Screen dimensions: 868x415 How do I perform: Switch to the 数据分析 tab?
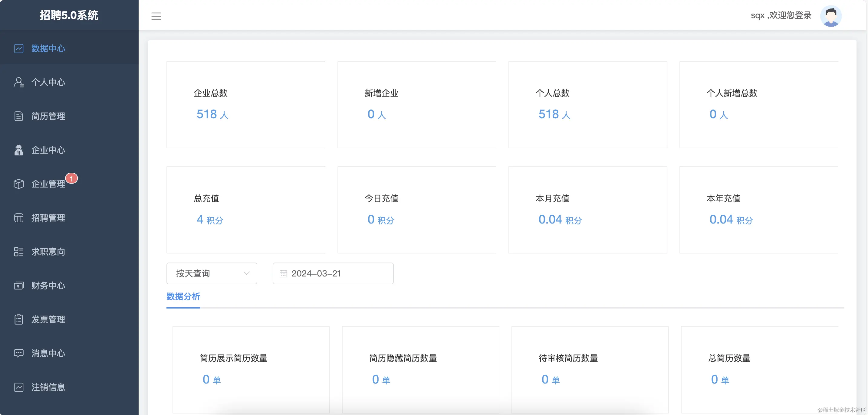[183, 297]
